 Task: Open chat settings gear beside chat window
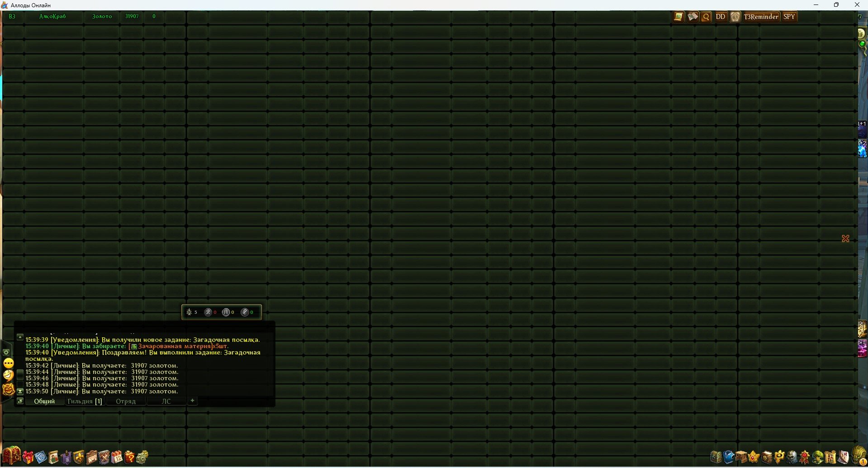coord(6,352)
